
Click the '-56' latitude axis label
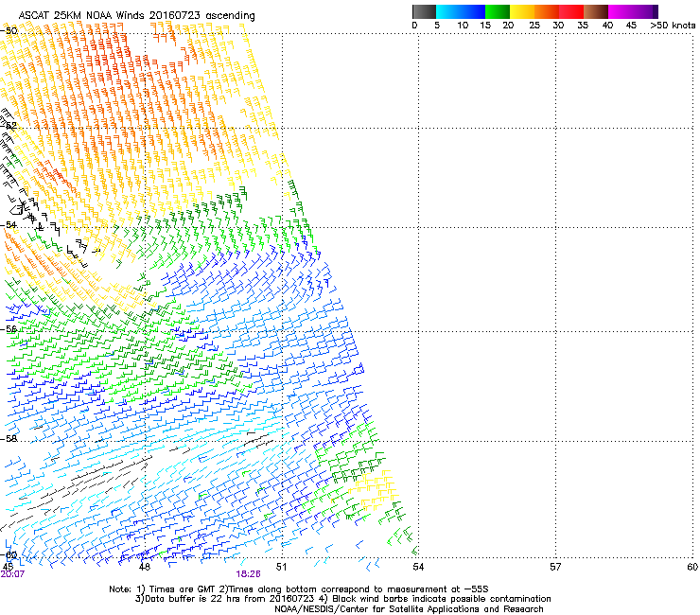click(9, 328)
